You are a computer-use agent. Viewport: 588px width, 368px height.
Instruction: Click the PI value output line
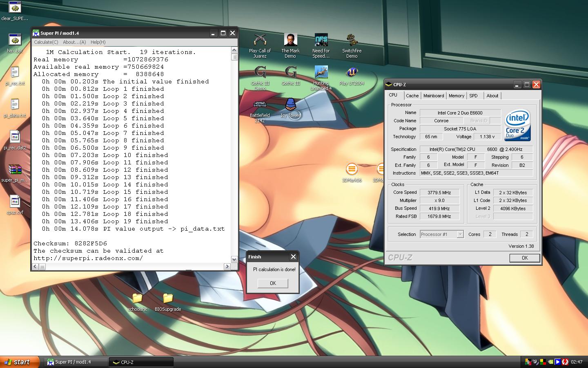[x=134, y=229]
